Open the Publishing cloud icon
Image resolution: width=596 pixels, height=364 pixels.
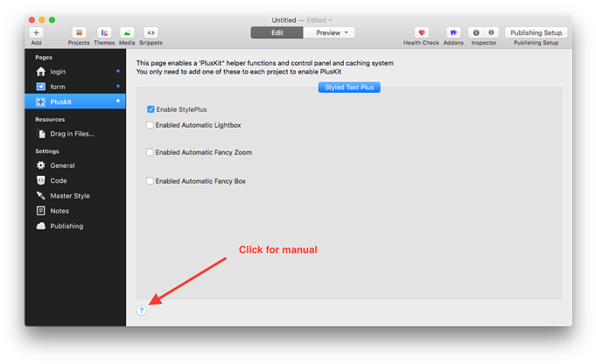(40, 226)
